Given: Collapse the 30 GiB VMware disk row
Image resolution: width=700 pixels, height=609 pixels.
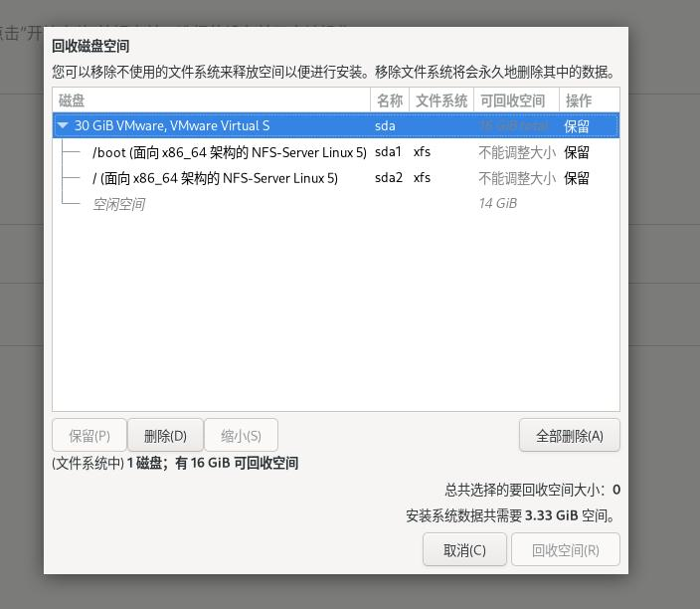Looking at the screenshot, I should tap(63, 125).
